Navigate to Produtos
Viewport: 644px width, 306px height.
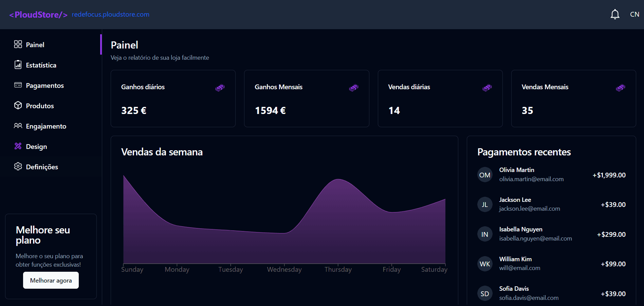coord(51,106)
